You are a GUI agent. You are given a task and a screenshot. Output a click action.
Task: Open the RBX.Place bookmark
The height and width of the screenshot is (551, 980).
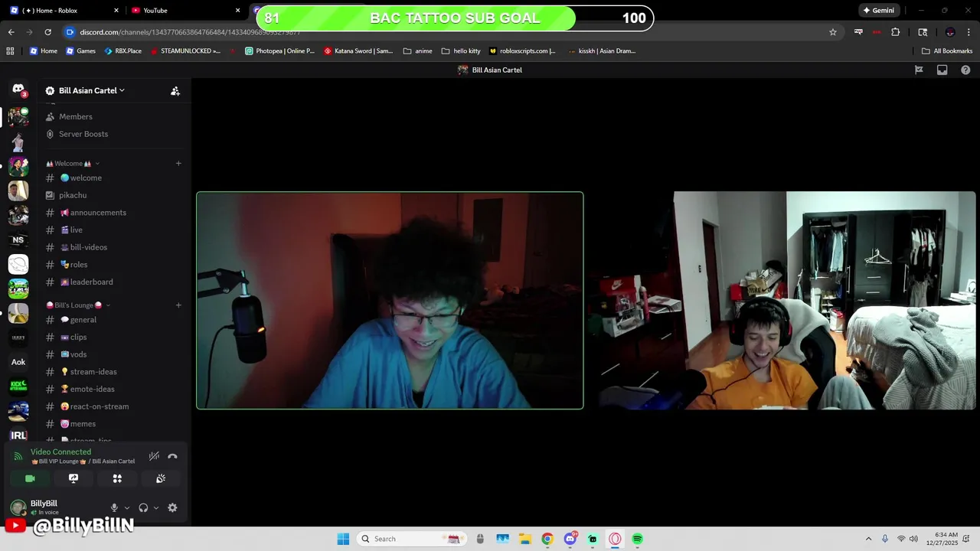coord(122,51)
